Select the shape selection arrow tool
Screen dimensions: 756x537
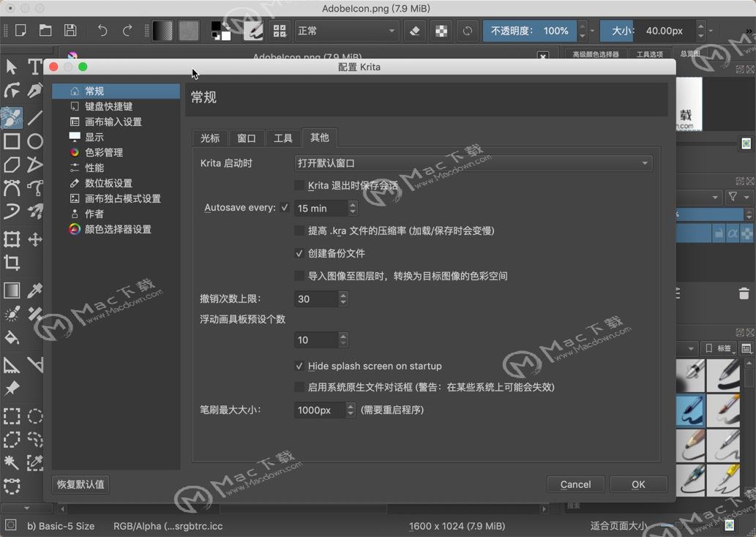[12, 67]
